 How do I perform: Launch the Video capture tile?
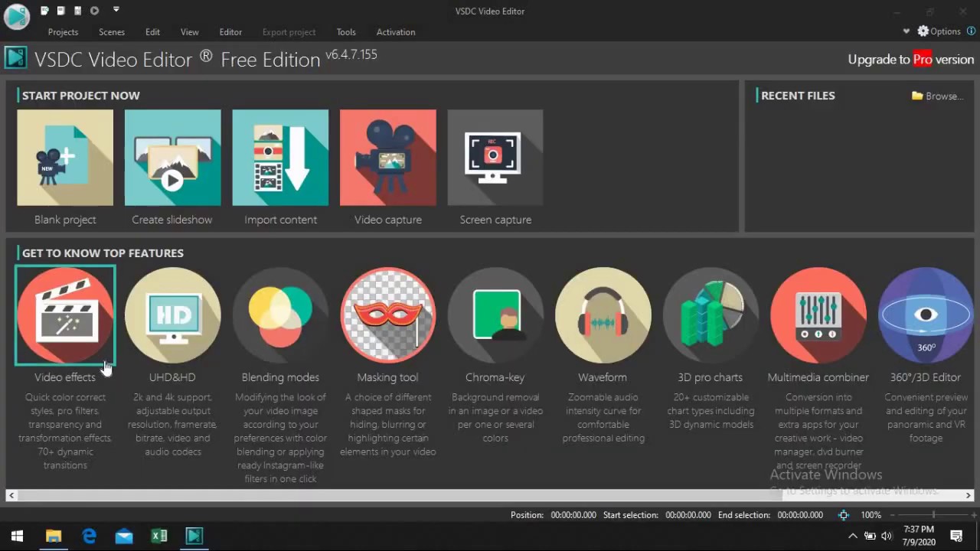click(x=388, y=158)
